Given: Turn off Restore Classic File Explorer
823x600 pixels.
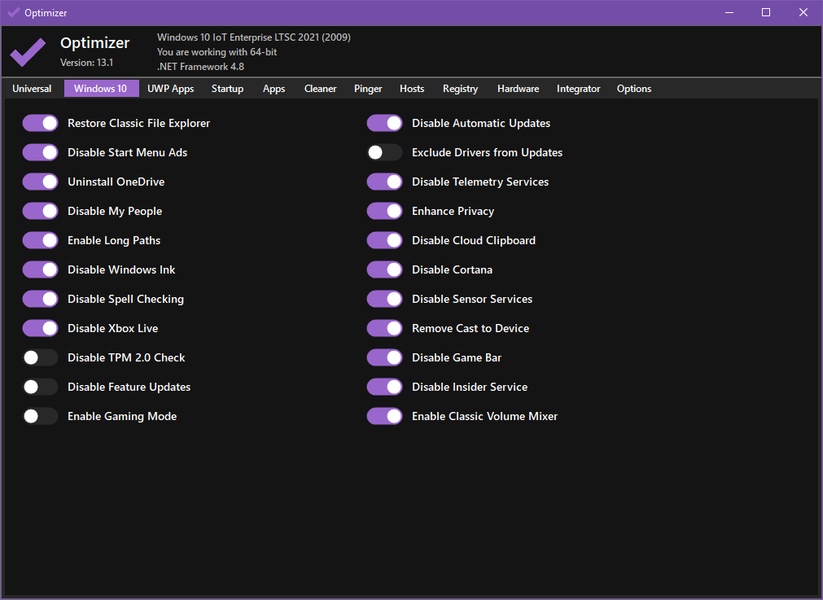Looking at the screenshot, I should (41, 123).
